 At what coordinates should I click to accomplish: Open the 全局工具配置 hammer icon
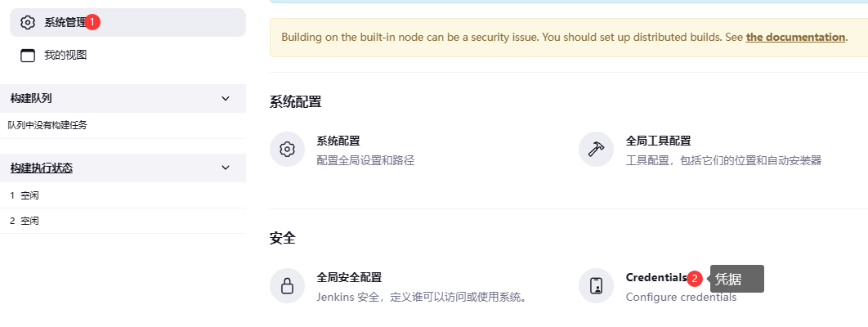click(596, 150)
